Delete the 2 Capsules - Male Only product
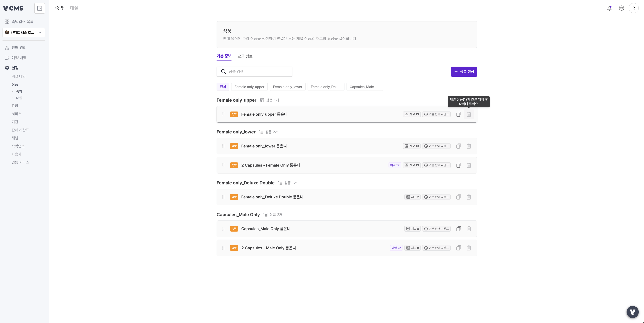 (x=469, y=248)
